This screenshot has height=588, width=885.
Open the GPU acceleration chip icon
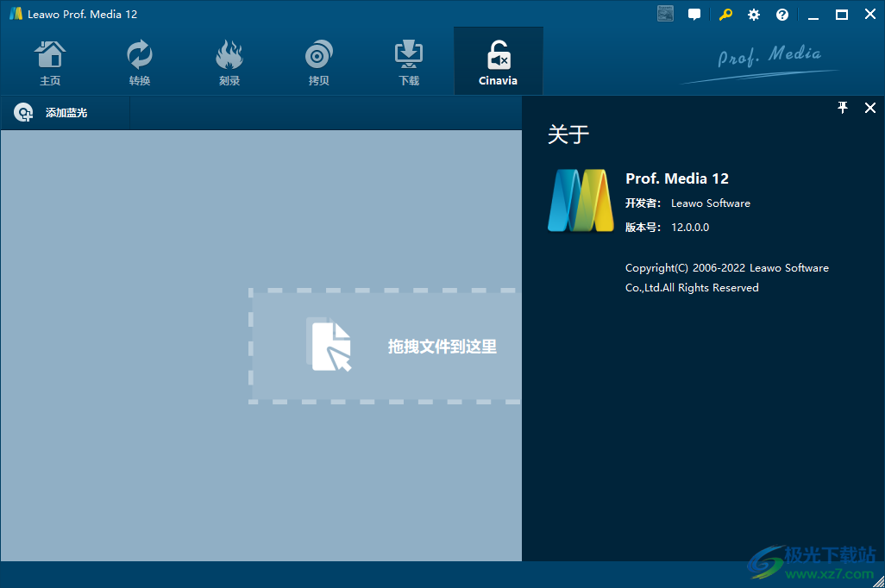[x=665, y=14]
